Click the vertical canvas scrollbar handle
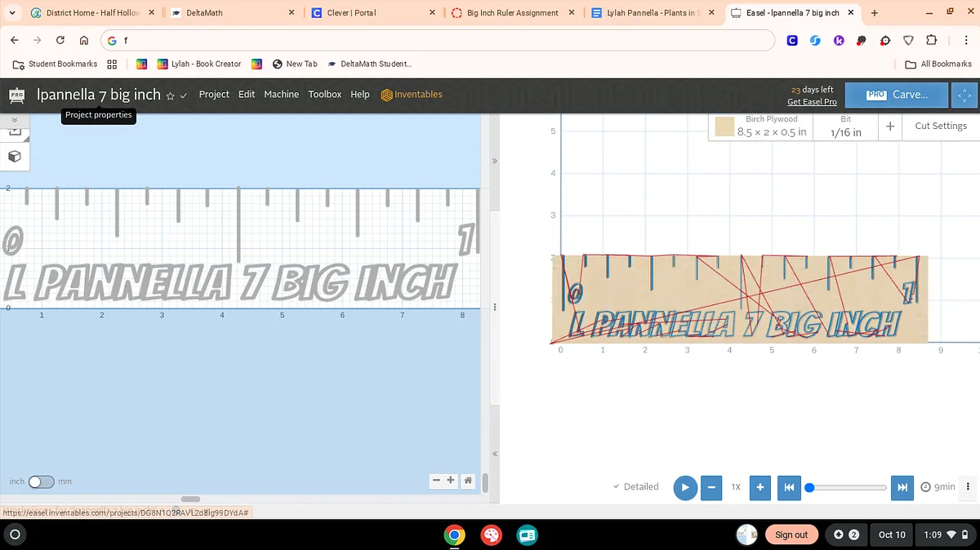980x550 pixels. click(x=485, y=483)
